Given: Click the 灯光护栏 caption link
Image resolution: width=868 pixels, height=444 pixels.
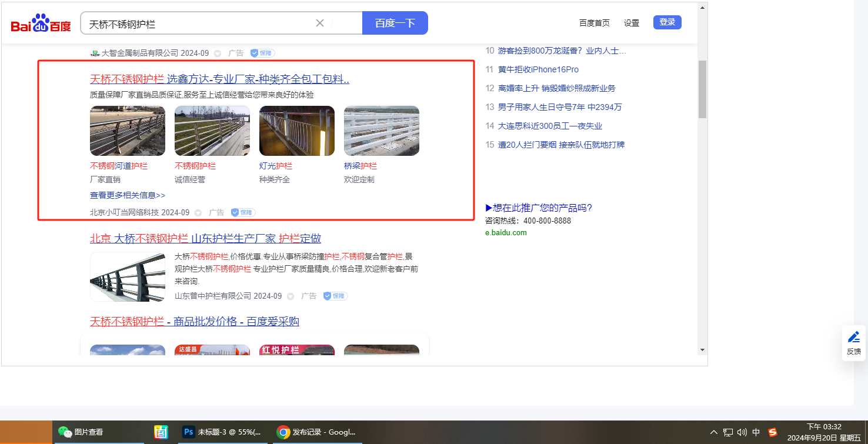Looking at the screenshot, I should [276, 166].
